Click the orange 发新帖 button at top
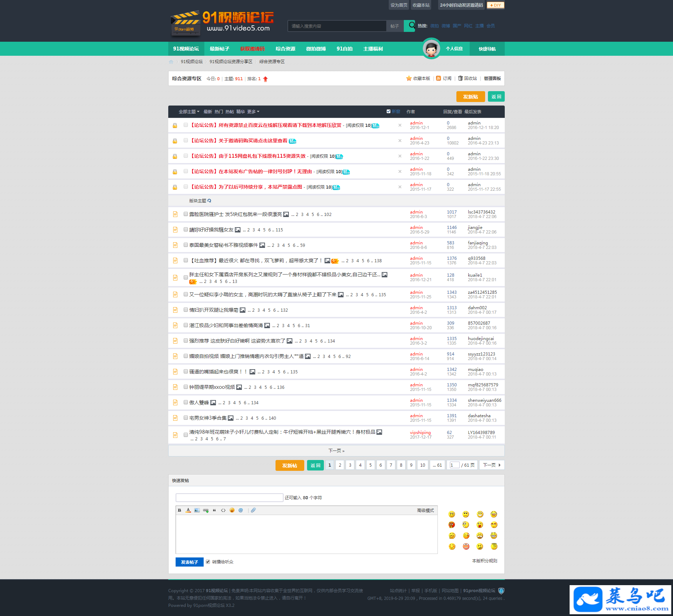 point(470,97)
